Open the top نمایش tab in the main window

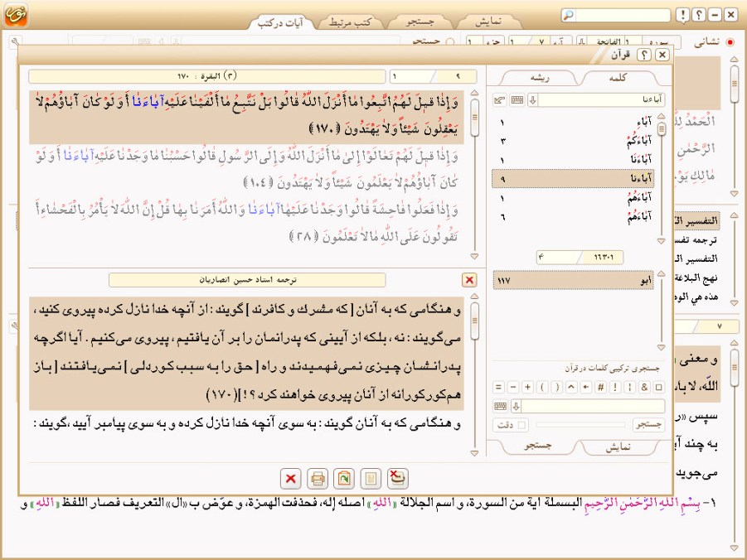click(x=487, y=22)
